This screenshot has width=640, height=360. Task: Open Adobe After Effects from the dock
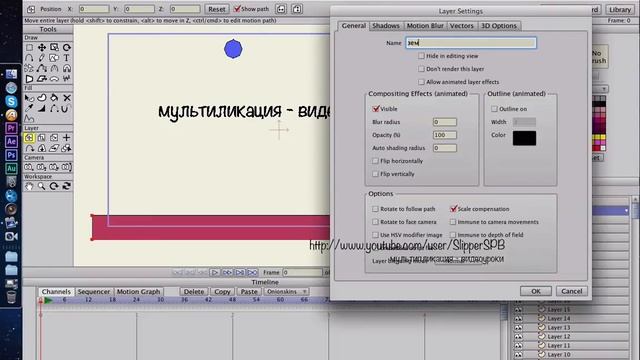(x=11, y=141)
